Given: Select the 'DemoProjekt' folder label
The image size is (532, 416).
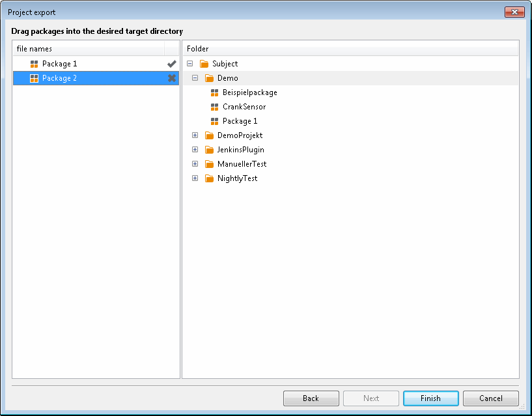Looking at the screenshot, I should [240, 135].
